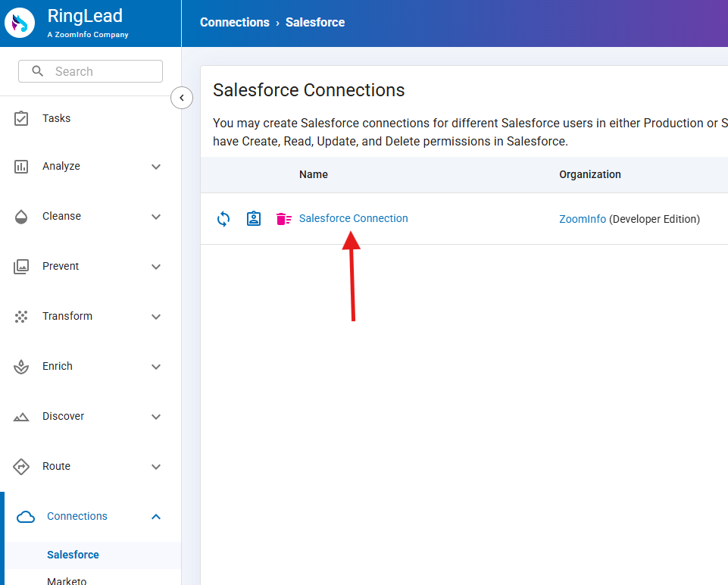Click the Analyze chart icon
The image size is (728, 585).
click(x=22, y=167)
